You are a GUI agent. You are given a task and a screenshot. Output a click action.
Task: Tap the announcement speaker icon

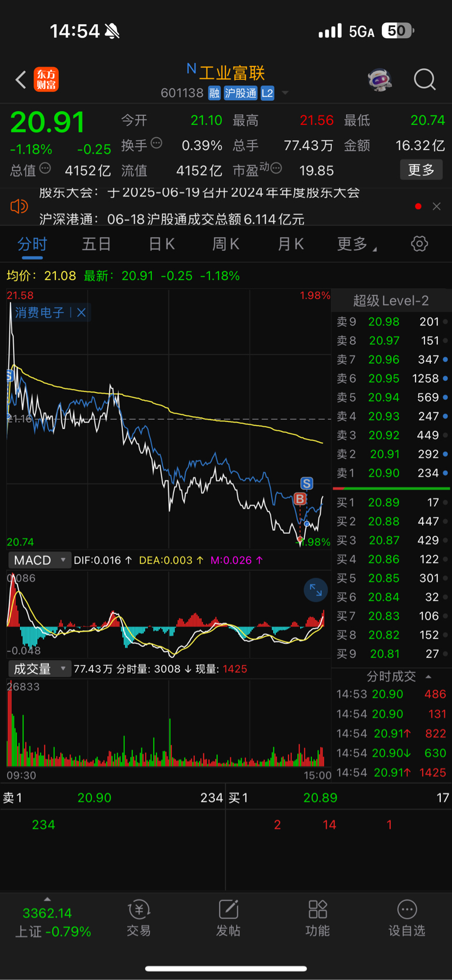pyautogui.click(x=19, y=206)
